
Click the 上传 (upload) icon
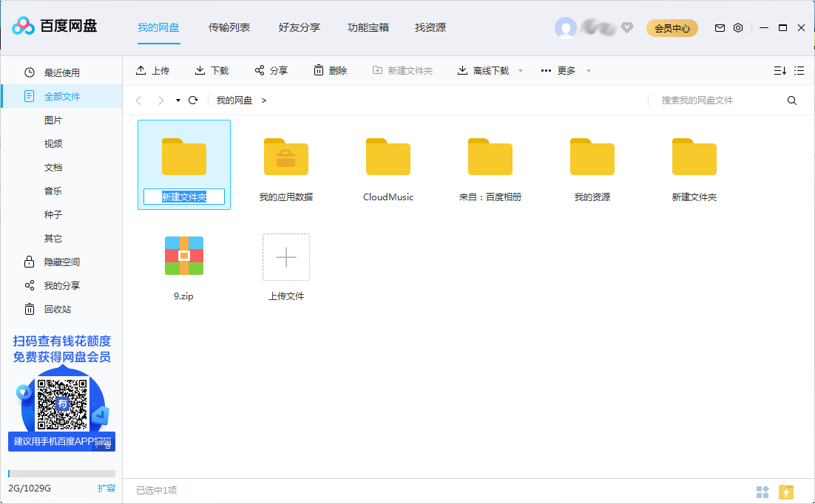pyautogui.click(x=140, y=70)
